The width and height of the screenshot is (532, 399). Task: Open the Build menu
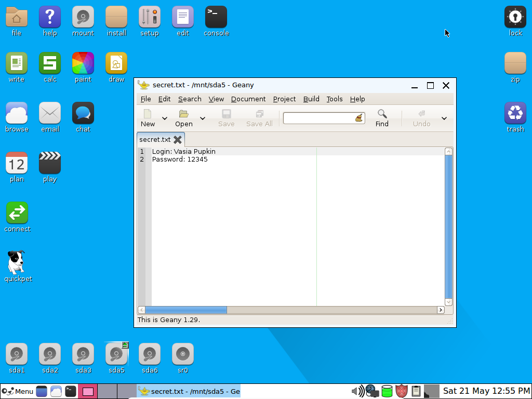point(311,99)
